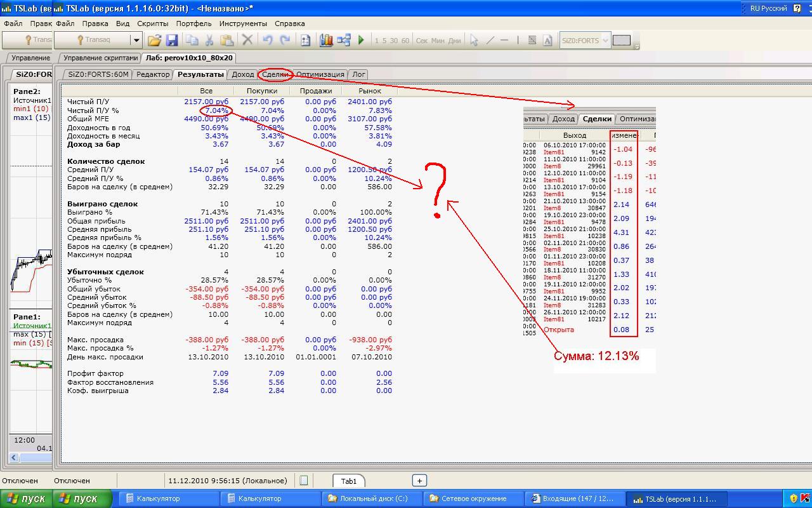This screenshot has height=508, width=812.
Task: Click the block diagram scheme icon
Action: coord(344,40)
